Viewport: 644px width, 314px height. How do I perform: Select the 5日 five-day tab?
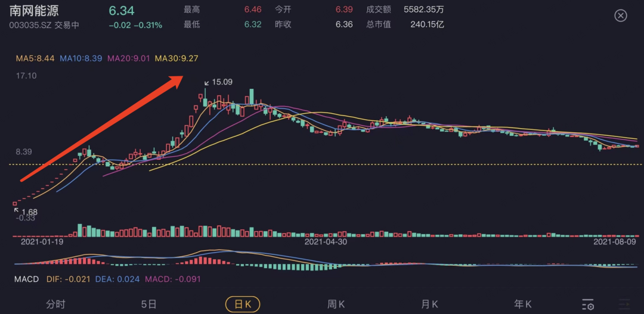coord(148,304)
